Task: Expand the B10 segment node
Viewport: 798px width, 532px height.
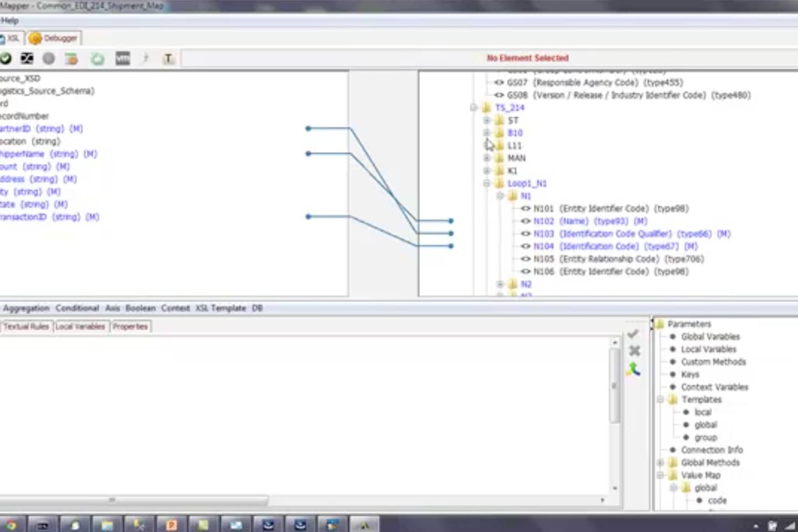Action: (487, 133)
